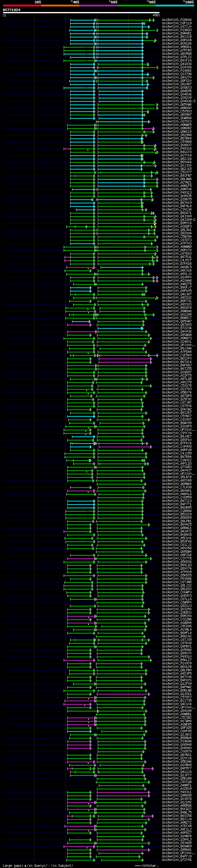Click the white AV771924 query sequence bar

tap(81, 12)
